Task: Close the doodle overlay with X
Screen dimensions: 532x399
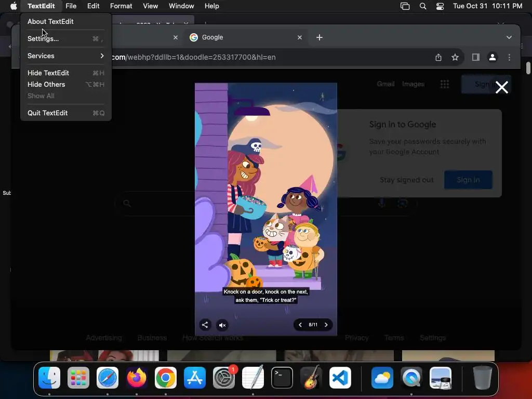Action: pos(501,87)
